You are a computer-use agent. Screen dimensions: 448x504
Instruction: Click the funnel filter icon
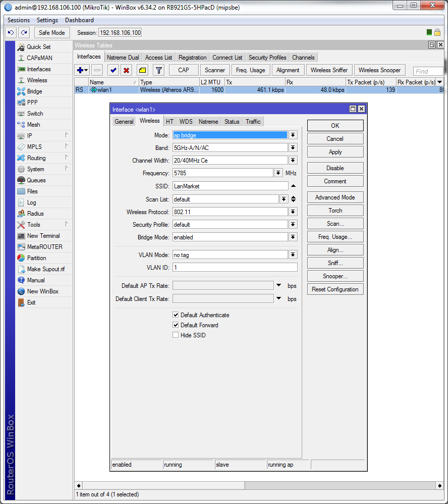pos(158,70)
